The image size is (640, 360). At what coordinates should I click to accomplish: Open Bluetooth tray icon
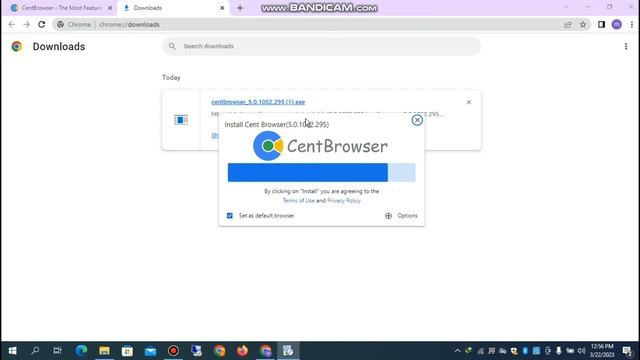(x=525, y=351)
